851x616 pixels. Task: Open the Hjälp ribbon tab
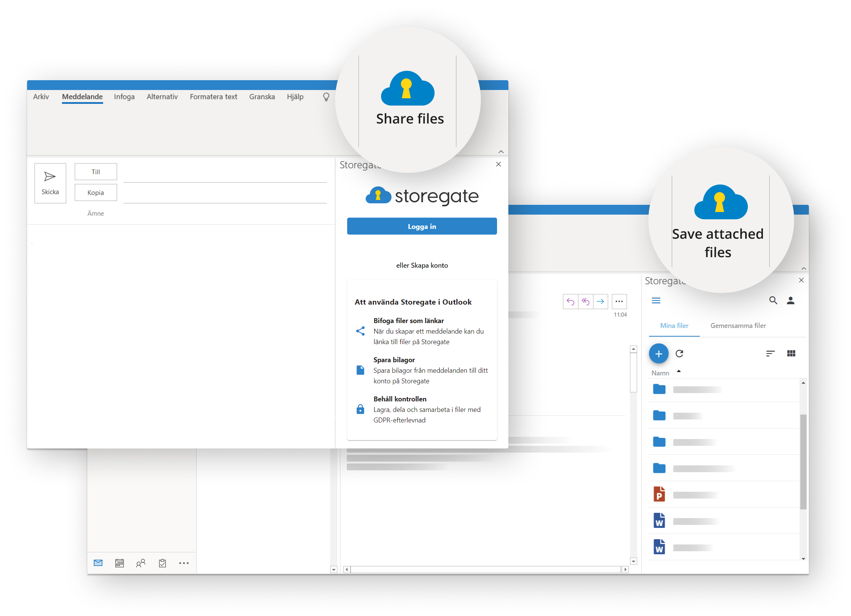(295, 97)
